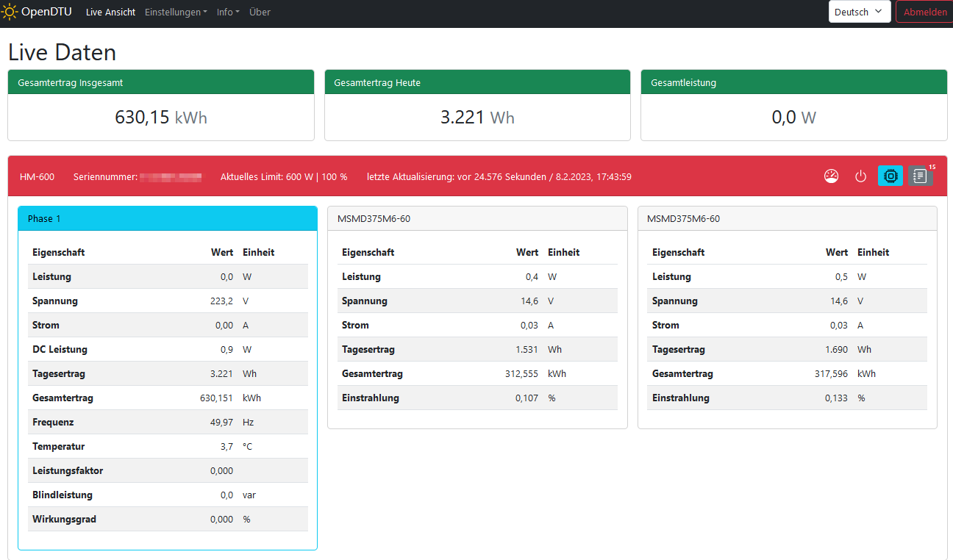Open the Über page
This screenshot has height=560, width=953.
(x=260, y=12)
